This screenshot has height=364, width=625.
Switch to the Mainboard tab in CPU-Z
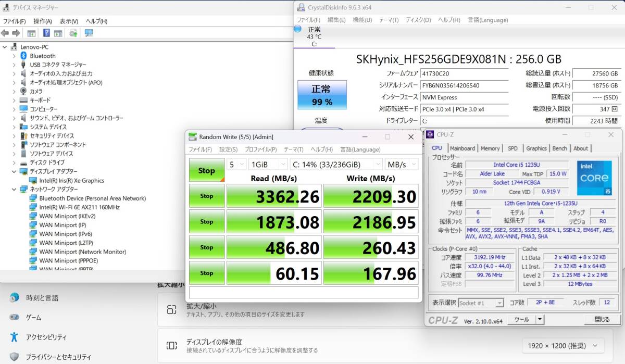tap(462, 148)
